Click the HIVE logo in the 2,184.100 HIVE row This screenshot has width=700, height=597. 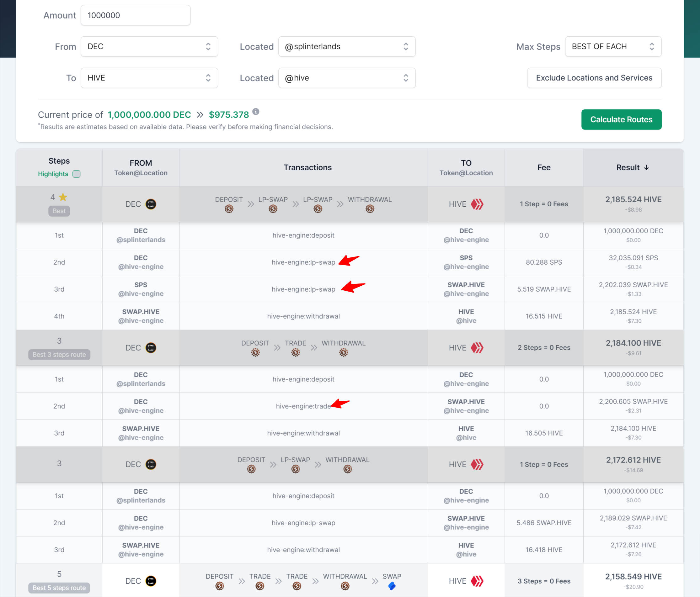tap(477, 348)
